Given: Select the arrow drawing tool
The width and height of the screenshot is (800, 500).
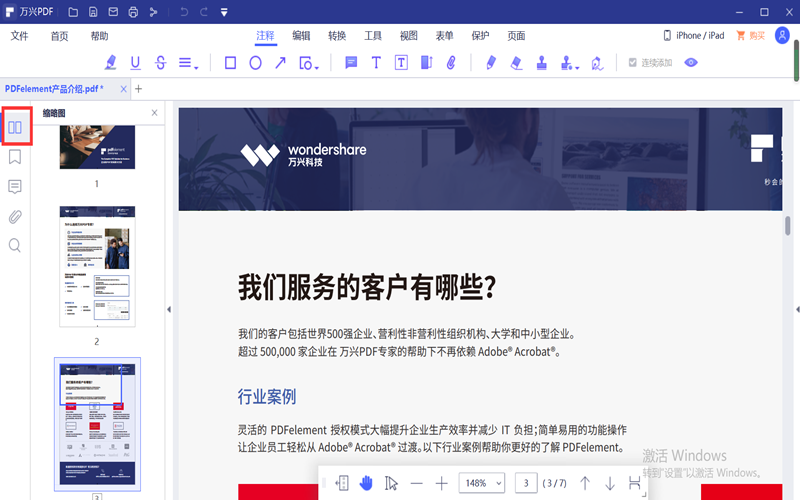Looking at the screenshot, I should [281, 63].
